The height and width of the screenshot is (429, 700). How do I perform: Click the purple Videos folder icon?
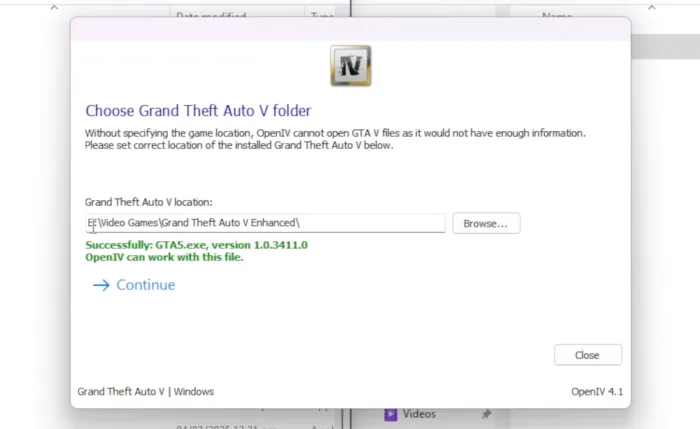pos(392,414)
